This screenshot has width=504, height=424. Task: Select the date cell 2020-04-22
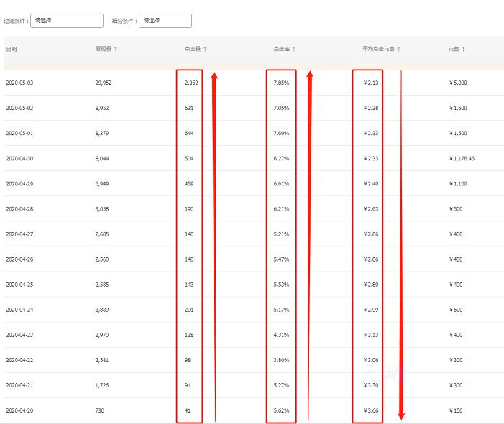pyautogui.click(x=19, y=360)
